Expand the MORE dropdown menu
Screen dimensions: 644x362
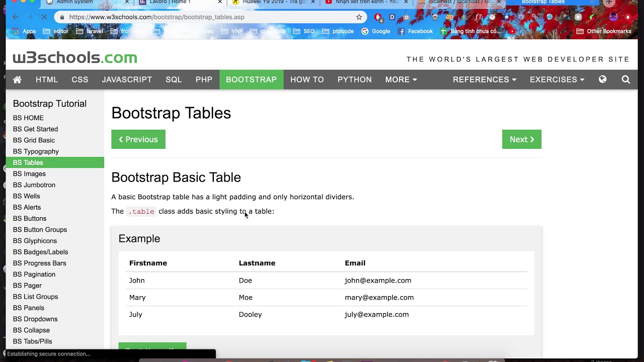coord(401,79)
